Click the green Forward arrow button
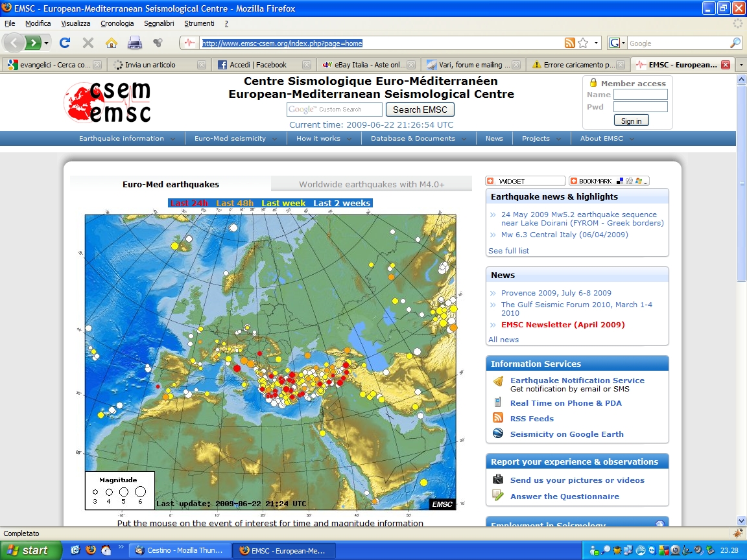Screen dimensions: 747x560 (x=33, y=43)
